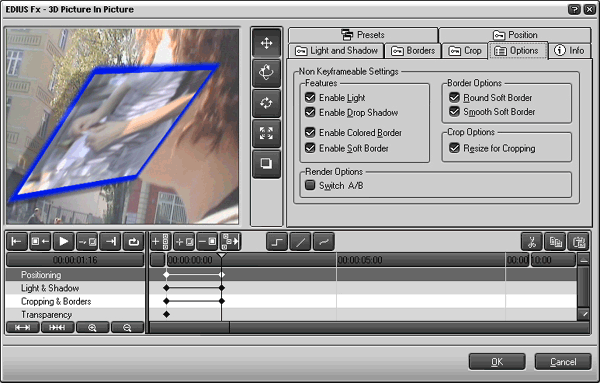Click the Cancel button

coord(563,362)
